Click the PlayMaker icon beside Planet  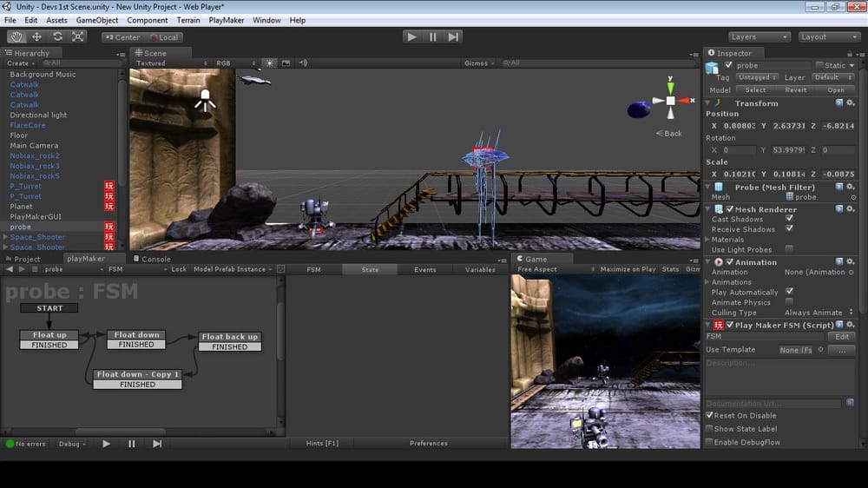click(109, 206)
